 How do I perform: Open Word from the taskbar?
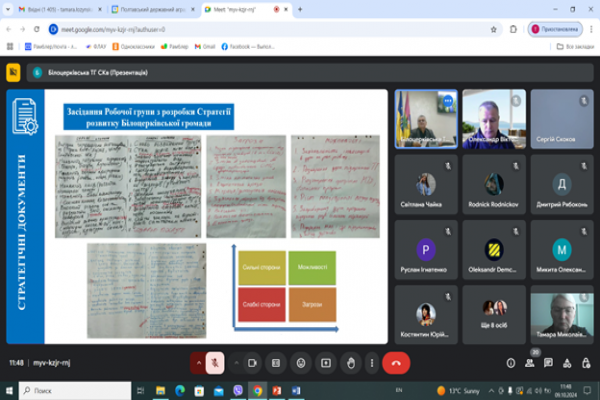point(296,390)
